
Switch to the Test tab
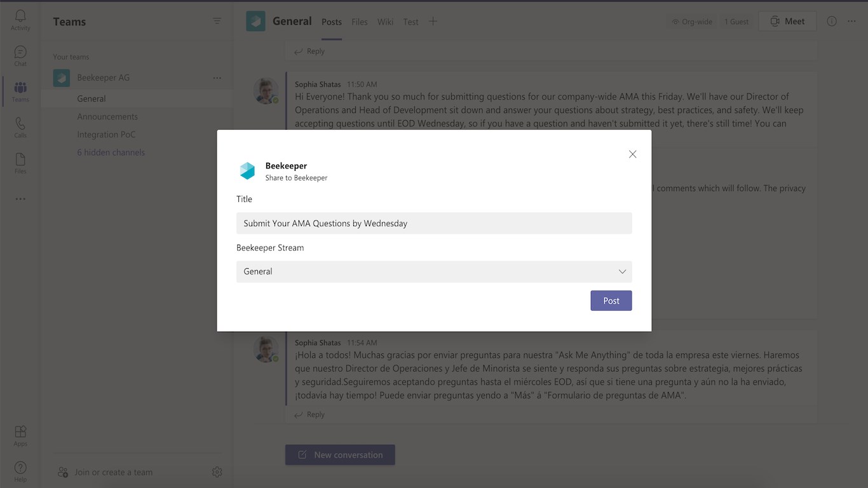click(x=411, y=22)
